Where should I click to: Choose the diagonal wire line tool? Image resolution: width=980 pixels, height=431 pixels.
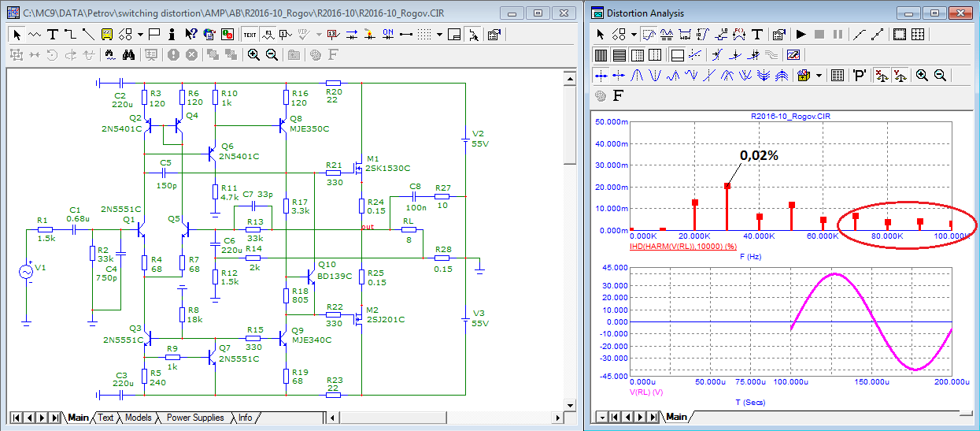pos(88,35)
